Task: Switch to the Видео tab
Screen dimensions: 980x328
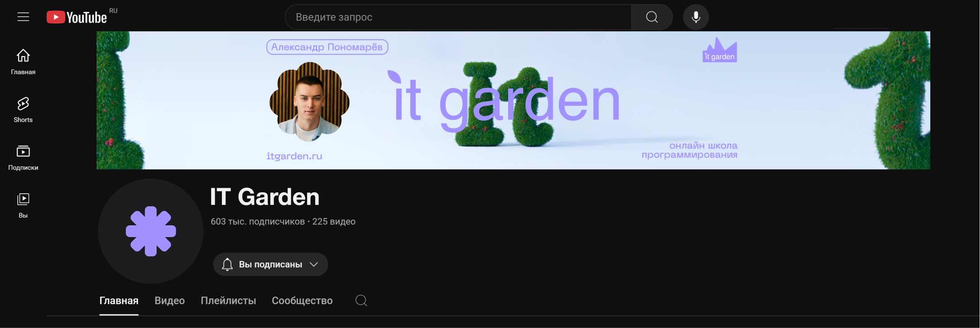Action: click(169, 301)
